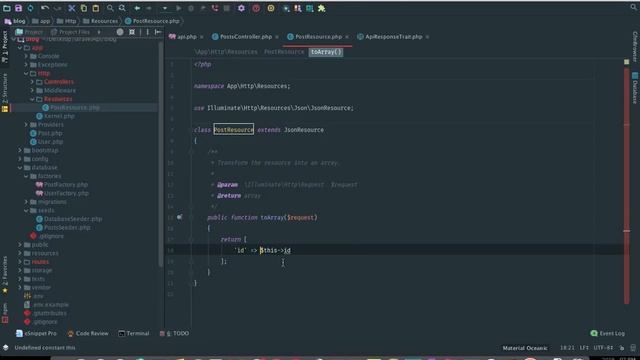
Task: Open the Database tool window on right edge
Action: (635, 88)
